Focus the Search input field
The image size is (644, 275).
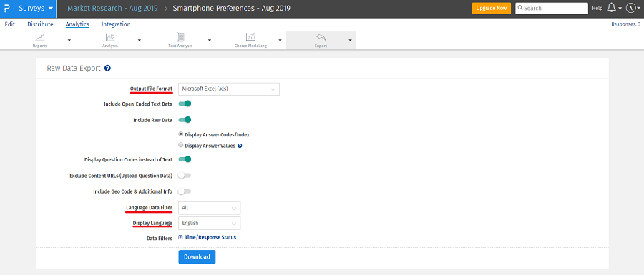point(552,8)
